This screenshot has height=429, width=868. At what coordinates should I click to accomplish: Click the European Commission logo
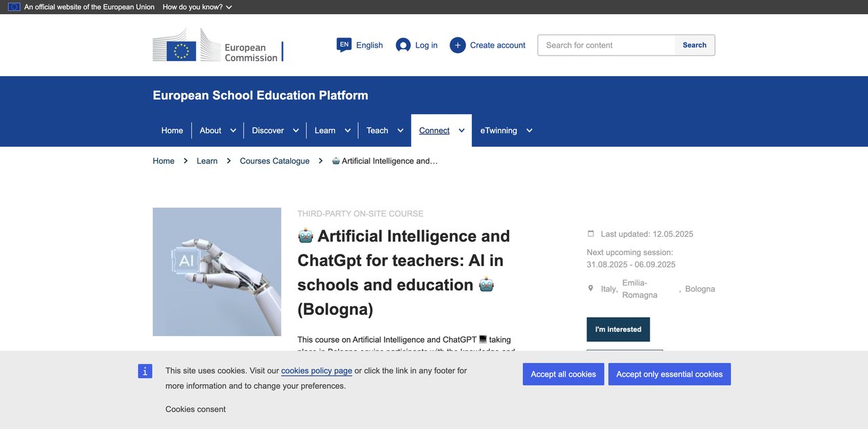[x=218, y=45]
